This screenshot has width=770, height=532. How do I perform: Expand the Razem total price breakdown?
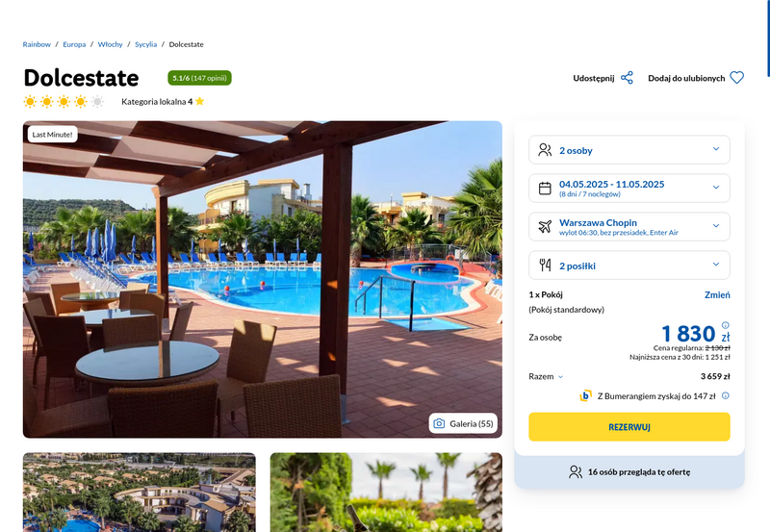[546, 376]
